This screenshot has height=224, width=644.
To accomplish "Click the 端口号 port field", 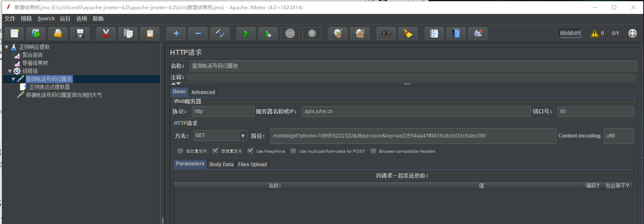I will click(x=595, y=111).
